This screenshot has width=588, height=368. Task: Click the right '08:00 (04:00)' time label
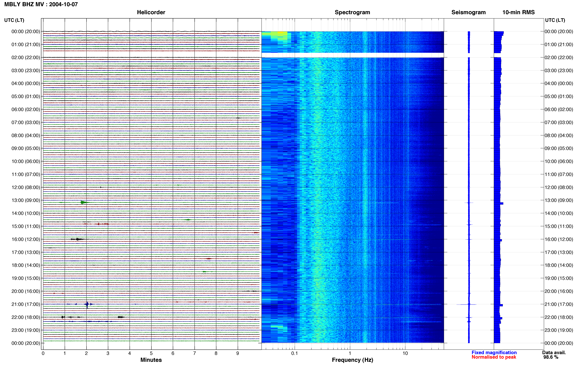(x=559, y=135)
